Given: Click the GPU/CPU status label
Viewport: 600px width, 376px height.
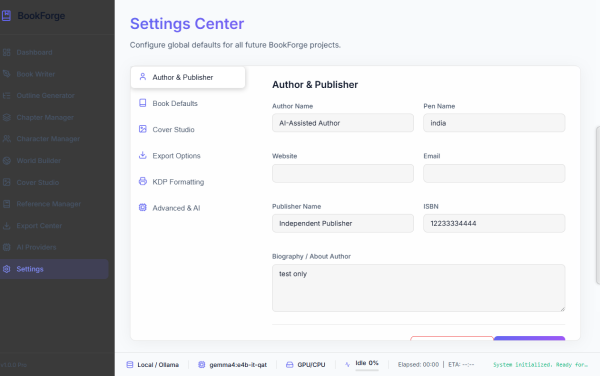Looking at the screenshot, I should [x=311, y=365].
